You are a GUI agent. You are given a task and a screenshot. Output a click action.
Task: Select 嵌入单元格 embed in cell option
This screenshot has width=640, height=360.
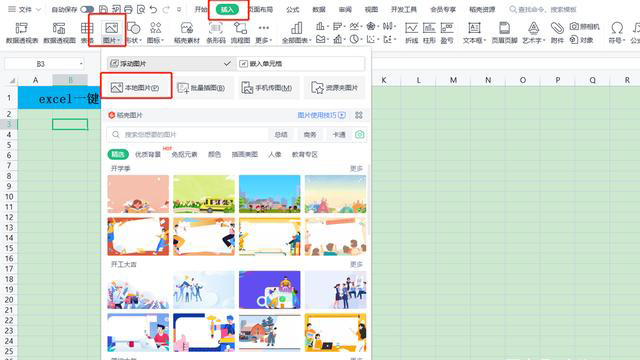coord(301,63)
